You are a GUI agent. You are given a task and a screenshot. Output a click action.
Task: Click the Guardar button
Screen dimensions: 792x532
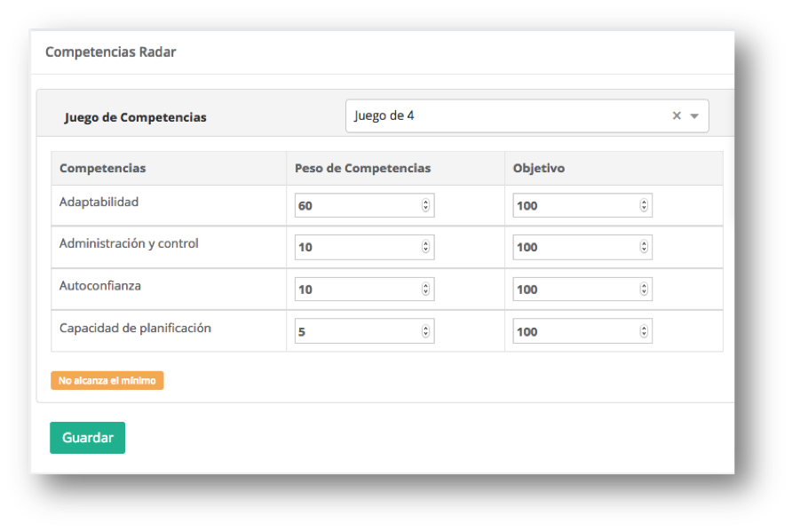coord(87,438)
